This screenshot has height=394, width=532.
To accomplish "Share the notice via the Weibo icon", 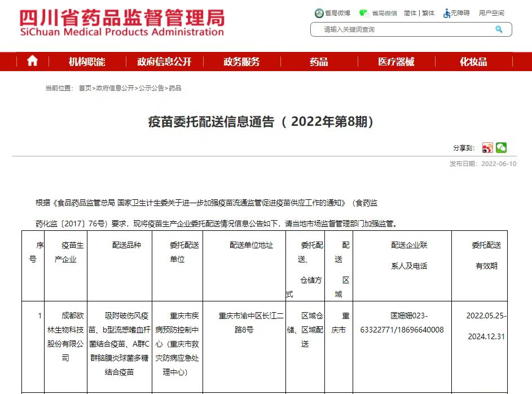I will pos(486,147).
